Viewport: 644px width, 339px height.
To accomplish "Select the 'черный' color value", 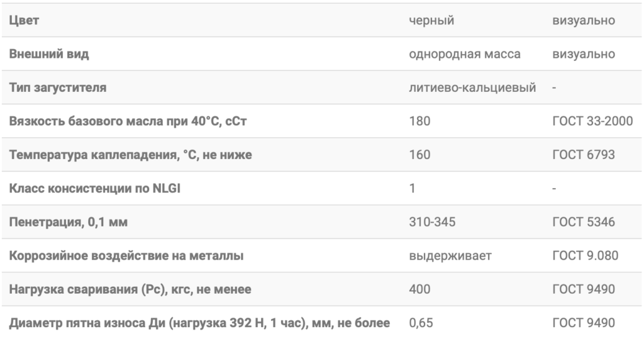I will (431, 20).
